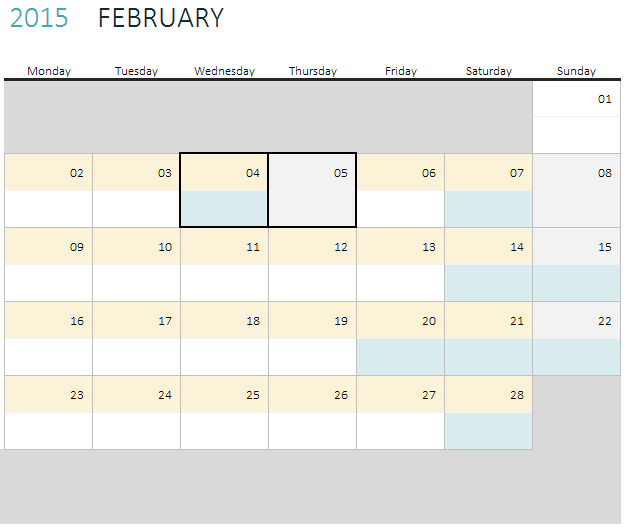This screenshot has width=626, height=530.
Task: Select the Sunday 08 date cell
Action: [x=577, y=173]
